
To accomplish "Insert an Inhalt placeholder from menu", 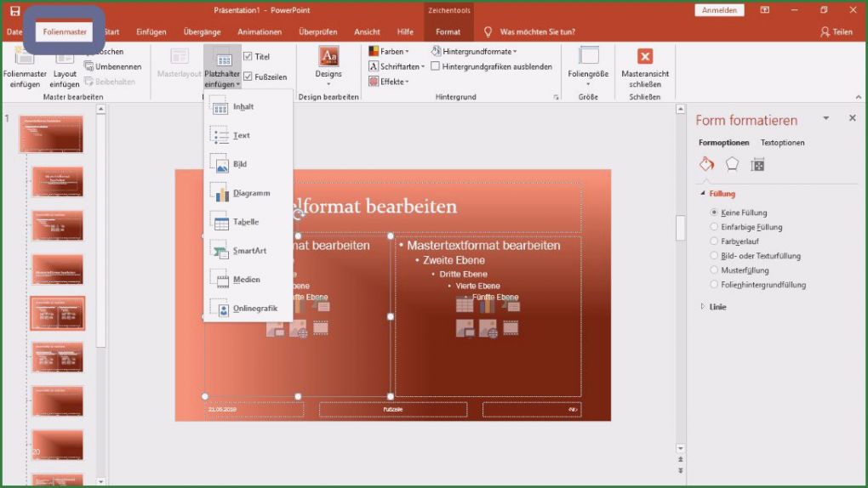I will point(248,107).
